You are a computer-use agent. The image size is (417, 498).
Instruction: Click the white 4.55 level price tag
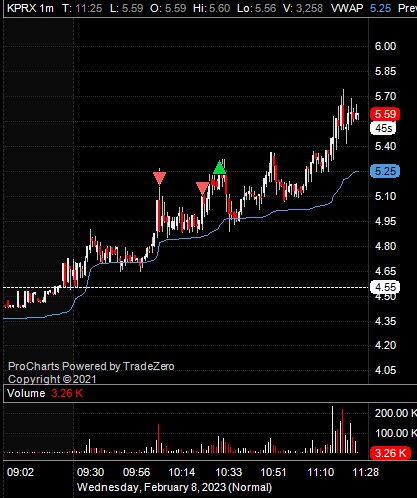pos(385,287)
